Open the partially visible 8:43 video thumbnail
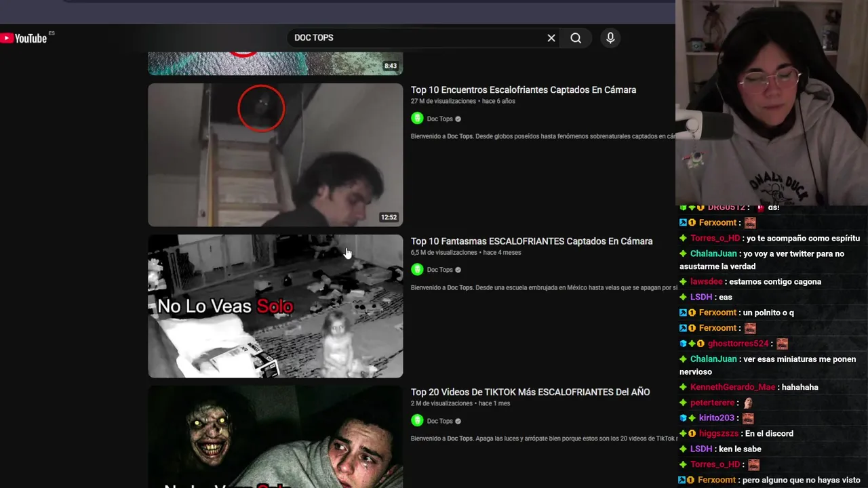Screen dimensions: 868x488 [x=275, y=63]
